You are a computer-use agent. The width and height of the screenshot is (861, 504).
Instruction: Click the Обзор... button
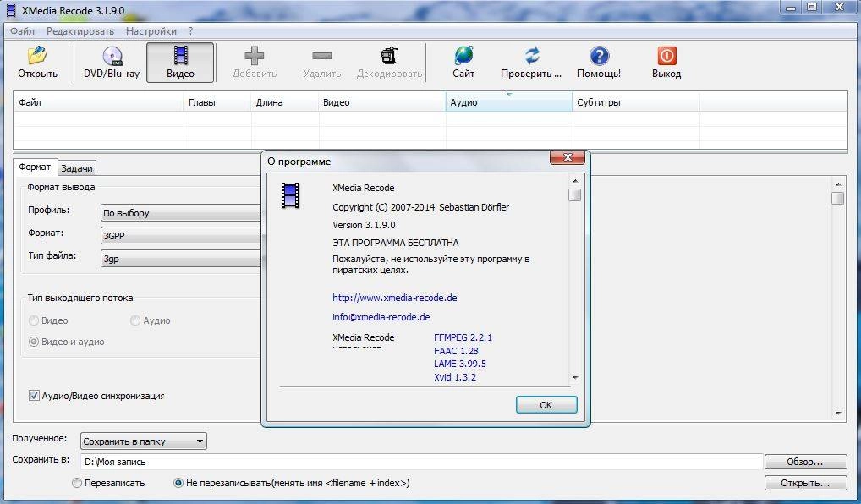pyautogui.click(x=805, y=463)
